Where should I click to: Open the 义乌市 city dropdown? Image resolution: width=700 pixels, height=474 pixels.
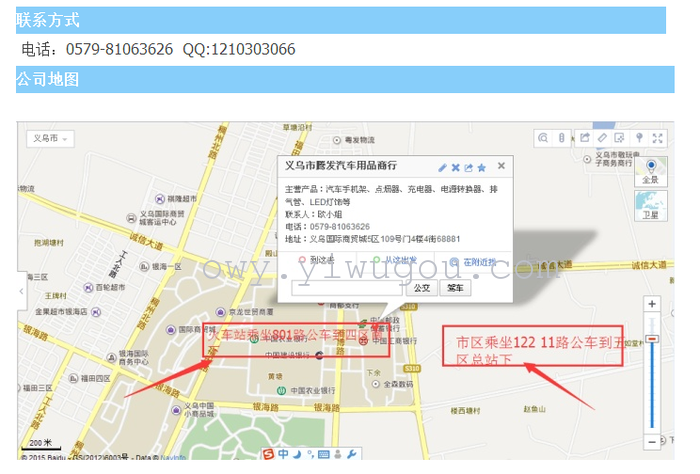coord(49,138)
